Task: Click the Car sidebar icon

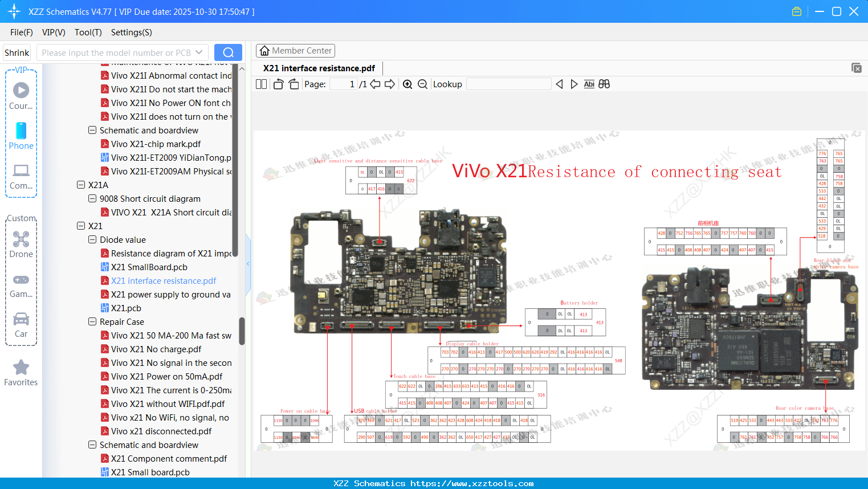Action: (21, 319)
